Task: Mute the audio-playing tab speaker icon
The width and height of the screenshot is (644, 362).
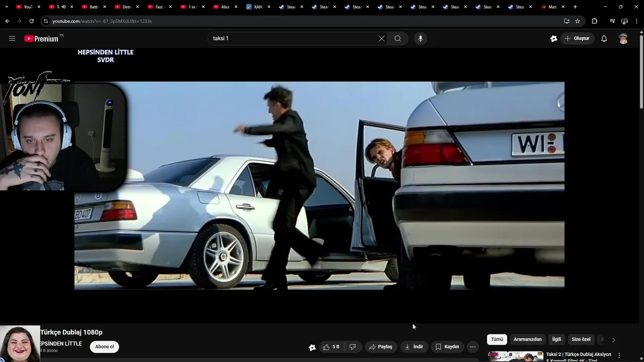Action: point(63,7)
